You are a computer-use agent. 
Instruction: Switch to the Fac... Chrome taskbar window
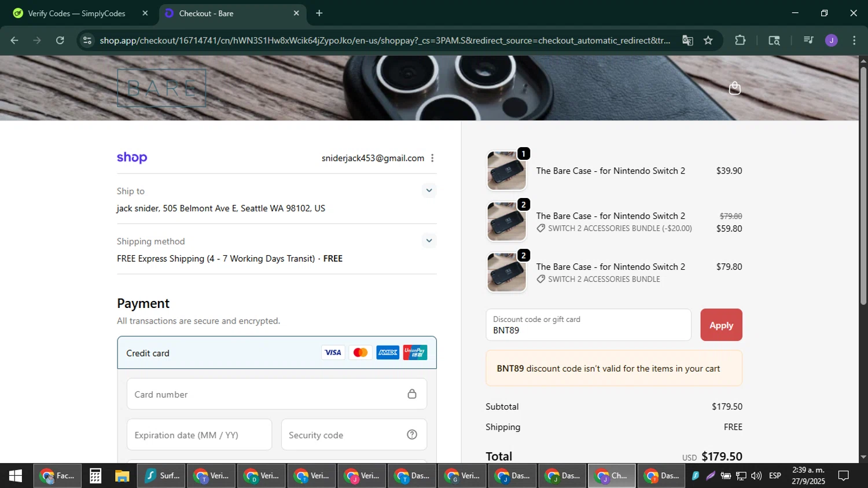tap(57, 476)
